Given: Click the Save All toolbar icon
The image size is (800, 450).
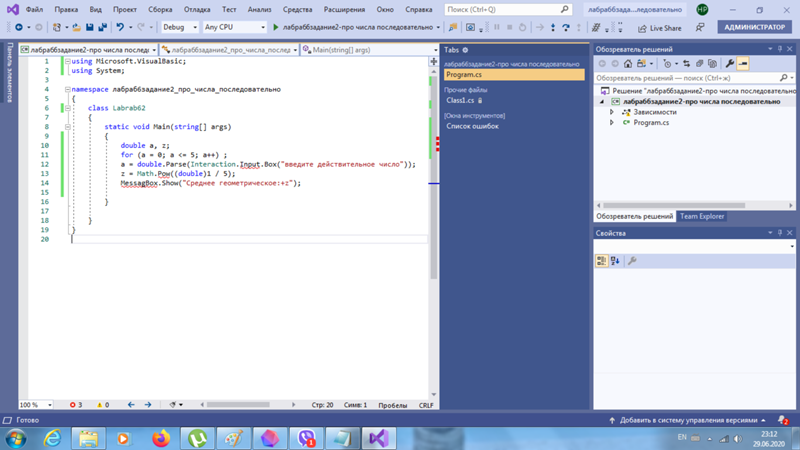Looking at the screenshot, I should (103, 27).
